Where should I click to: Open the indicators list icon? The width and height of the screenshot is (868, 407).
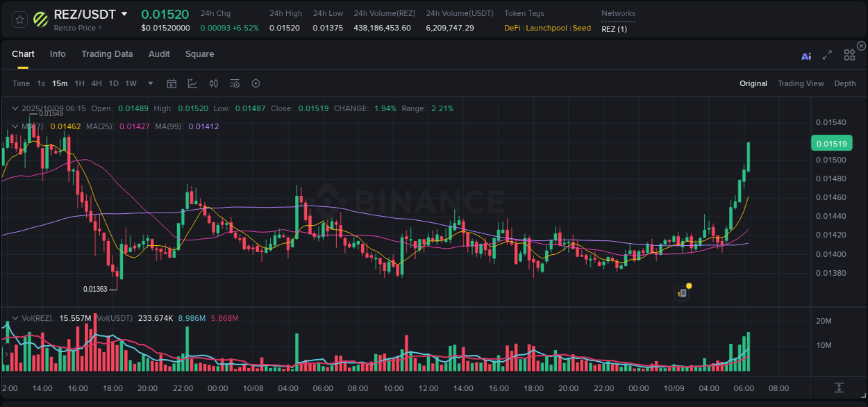[x=234, y=83]
